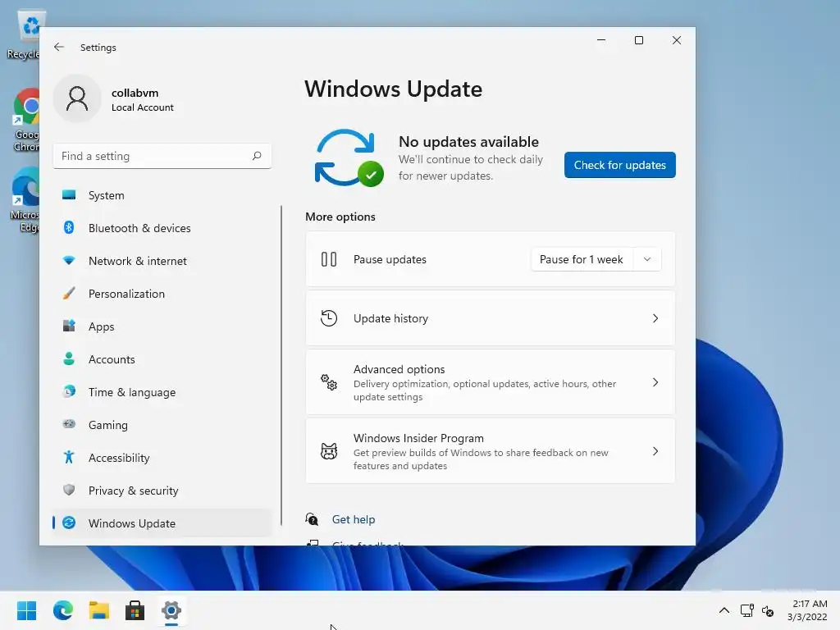840x630 pixels.
Task: Click the Accessibility figure icon
Action: click(x=69, y=457)
